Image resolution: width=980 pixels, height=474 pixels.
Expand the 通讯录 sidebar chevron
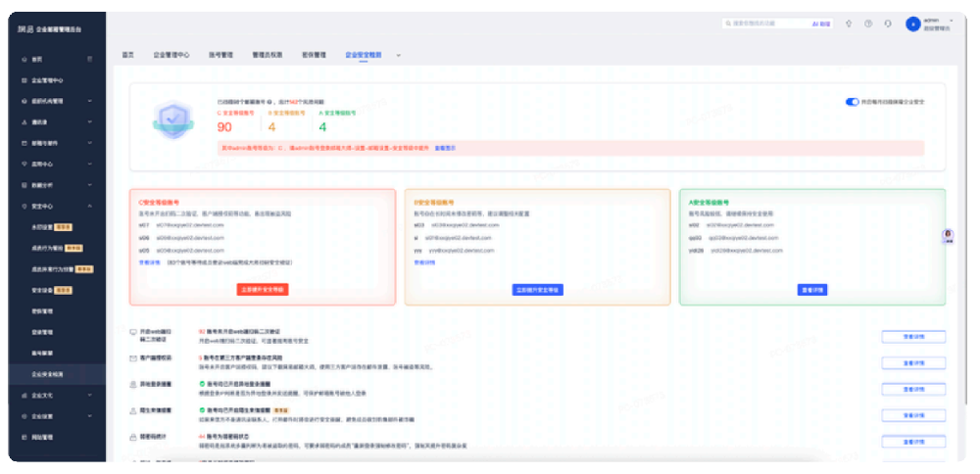click(90, 122)
